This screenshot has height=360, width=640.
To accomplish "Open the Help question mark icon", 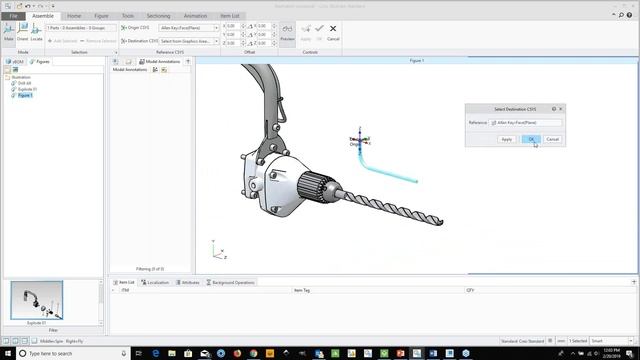I will [629, 15].
